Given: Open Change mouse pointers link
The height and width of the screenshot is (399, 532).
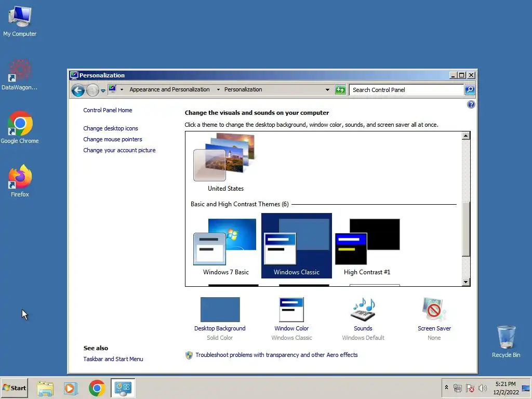Looking at the screenshot, I should (x=113, y=139).
